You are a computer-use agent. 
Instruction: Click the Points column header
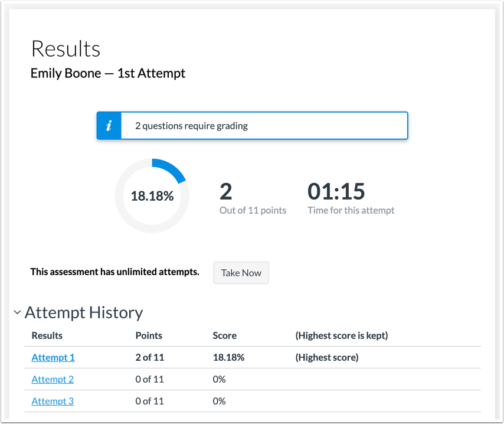pos(148,335)
